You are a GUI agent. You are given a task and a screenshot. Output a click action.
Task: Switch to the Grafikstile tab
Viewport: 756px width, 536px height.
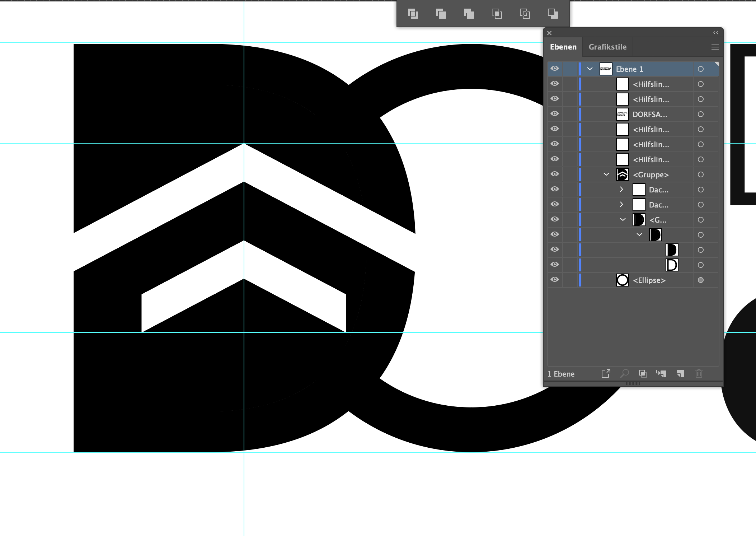click(607, 47)
